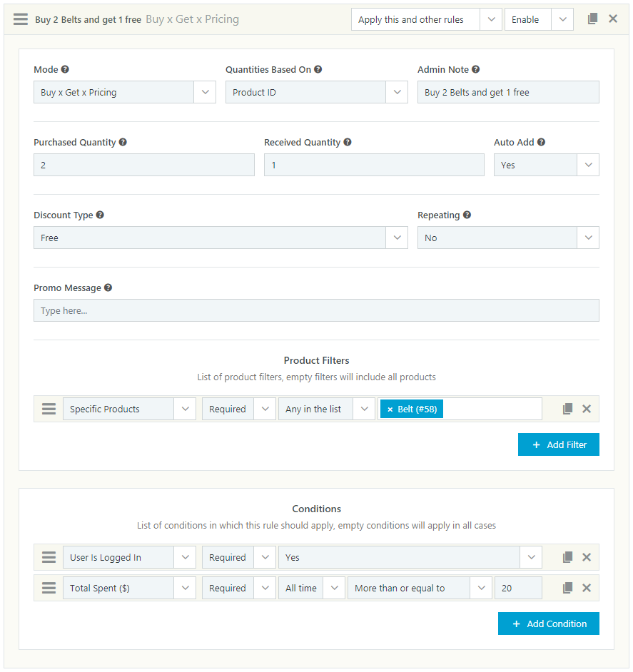Show help for Promo Message
633x672 pixels.
click(108, 287)
